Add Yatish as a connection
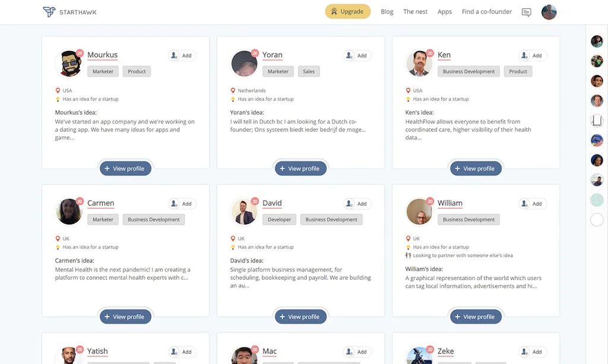 pyautogui.click(x=182, y=352)
